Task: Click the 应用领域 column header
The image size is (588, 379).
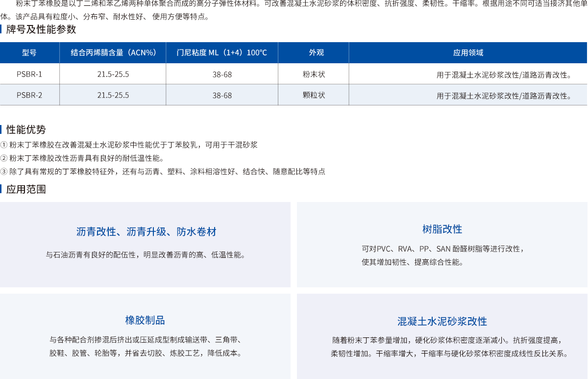Action: click(468, 53)
